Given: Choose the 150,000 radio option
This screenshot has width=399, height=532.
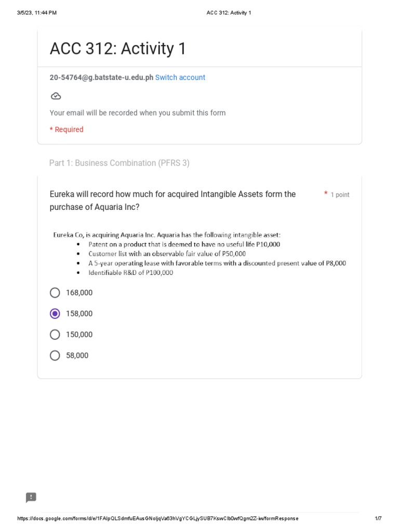Looking at the screenshot, I should [55, 335].
